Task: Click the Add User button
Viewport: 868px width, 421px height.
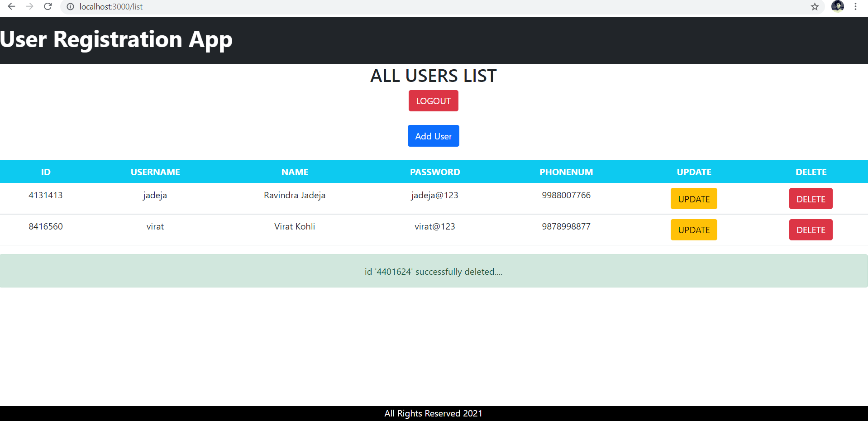Action: coord(433,136)
